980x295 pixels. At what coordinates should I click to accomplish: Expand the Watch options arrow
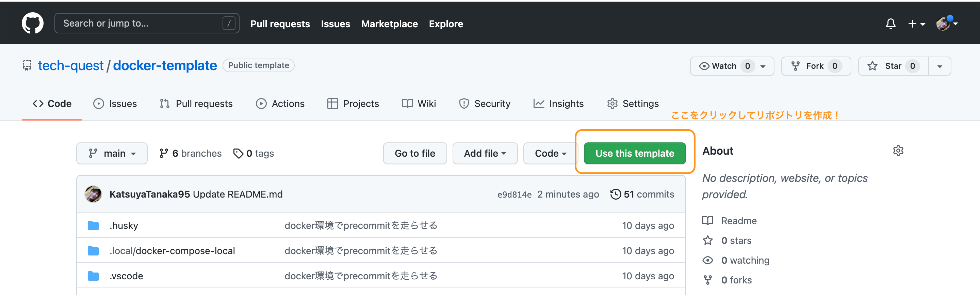click(x=763, y=66)
